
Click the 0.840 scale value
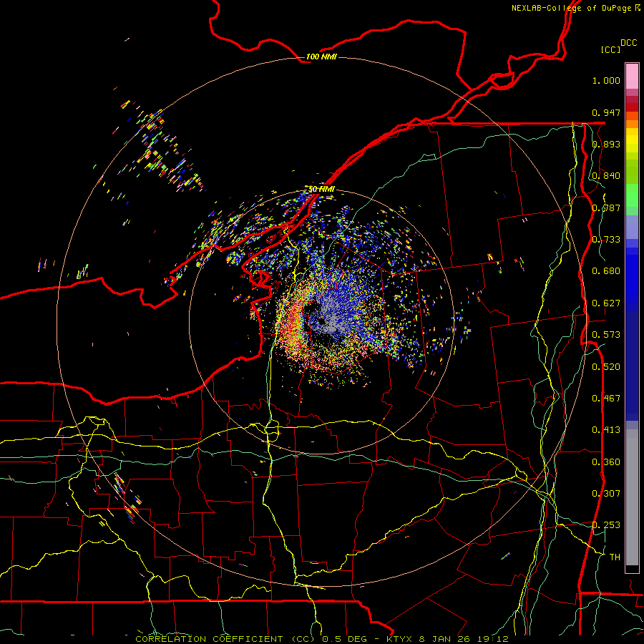(606, 176)
